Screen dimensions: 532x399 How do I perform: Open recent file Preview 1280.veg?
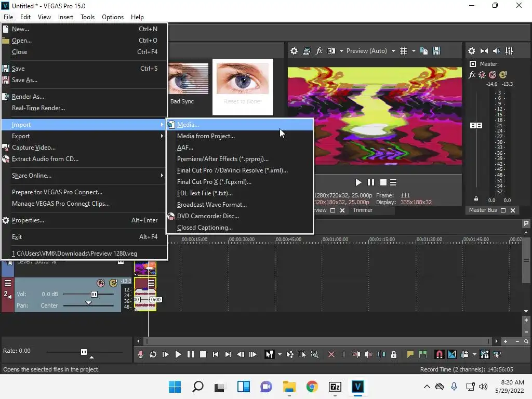(85, 254)
